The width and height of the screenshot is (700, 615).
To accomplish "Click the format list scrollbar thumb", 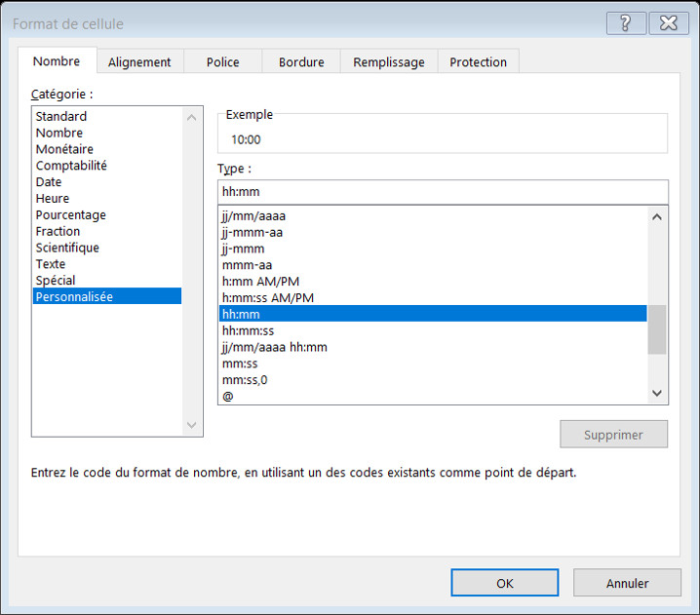I will [657, 329].
